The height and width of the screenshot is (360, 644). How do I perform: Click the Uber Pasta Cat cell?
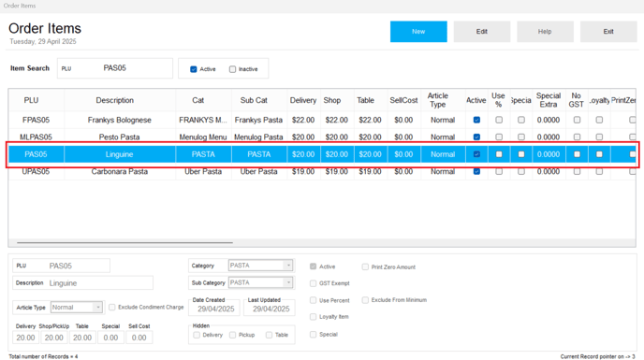tap(203, 172)
